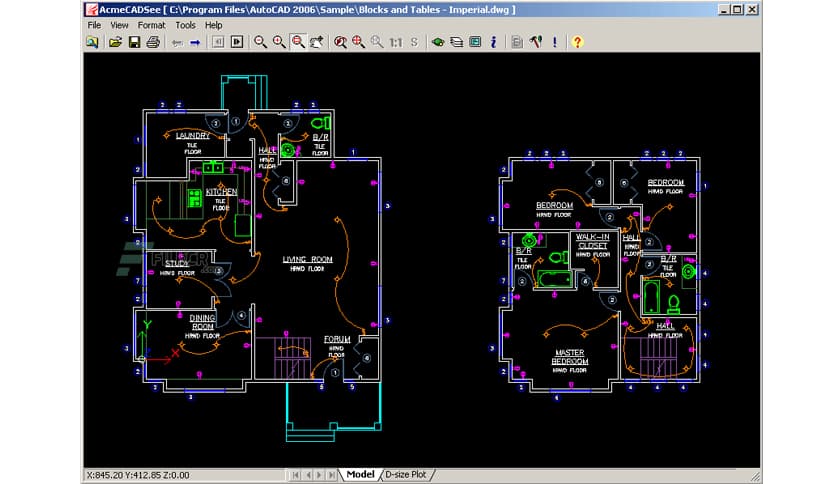Image resolution: width=836 pixels, height=484 pixels.
Task: Open the File menu
Action: 94,24
